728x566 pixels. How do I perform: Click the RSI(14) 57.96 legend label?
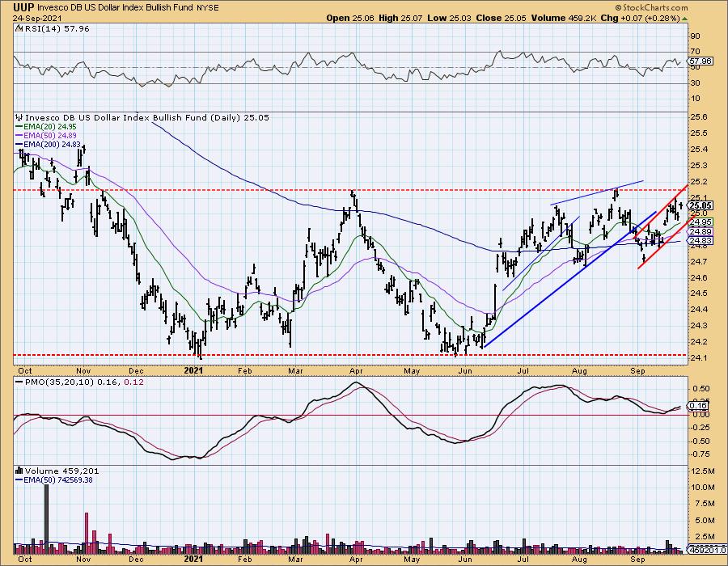click(x=57, y=29)
